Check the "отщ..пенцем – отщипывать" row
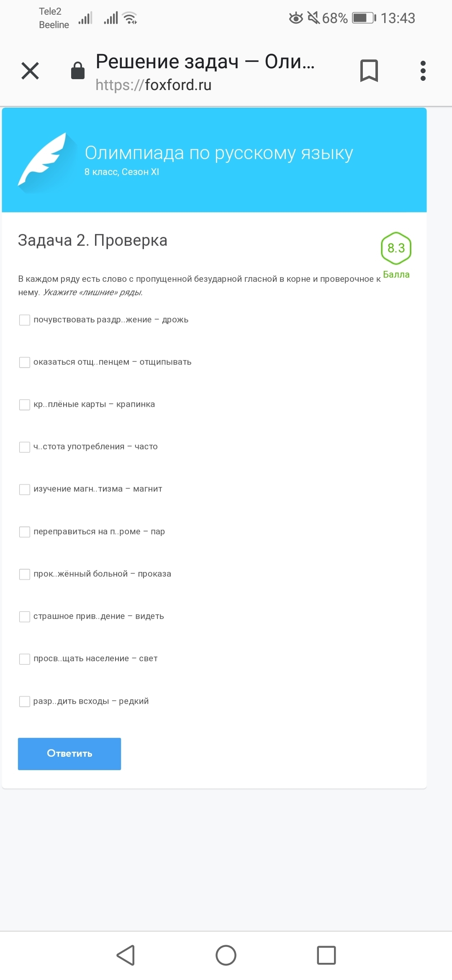The width and height of the screenshot is (452, 980). 25,362
